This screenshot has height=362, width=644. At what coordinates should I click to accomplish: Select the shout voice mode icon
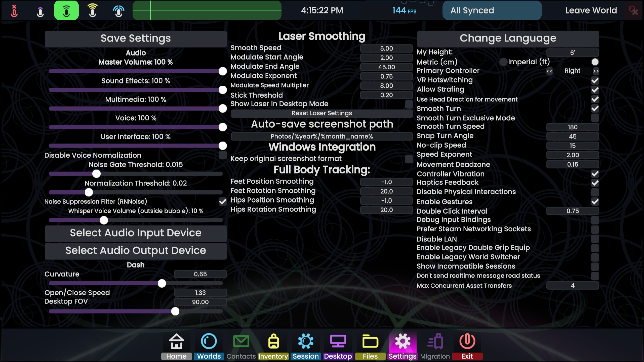(x=93, y=11)
